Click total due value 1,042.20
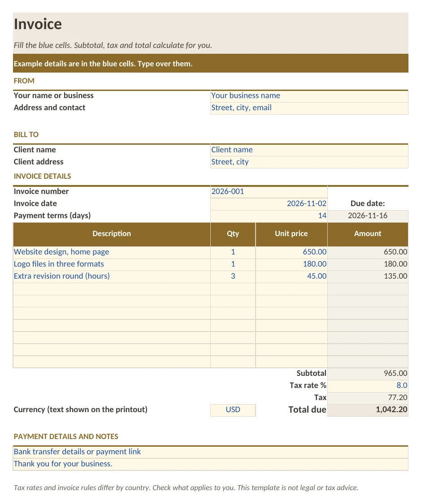This screenshot has height=504, width=421. click(x=368, y=410)
